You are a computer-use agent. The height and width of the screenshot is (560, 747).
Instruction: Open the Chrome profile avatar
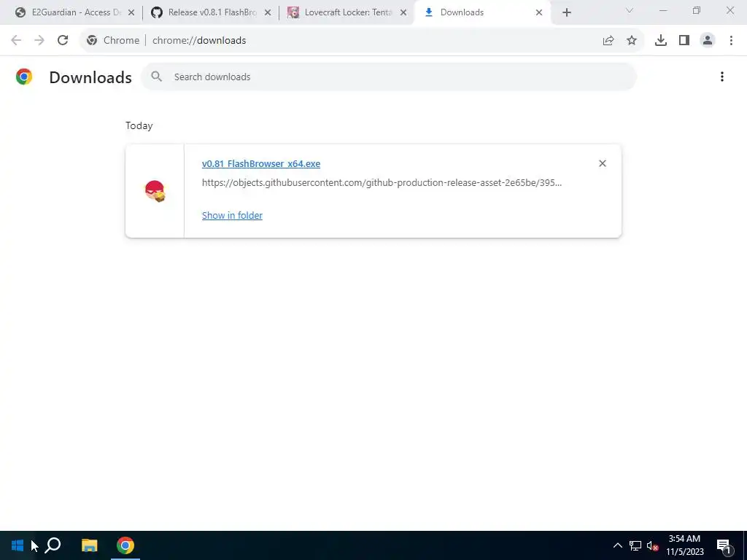(x=708, y=41)
